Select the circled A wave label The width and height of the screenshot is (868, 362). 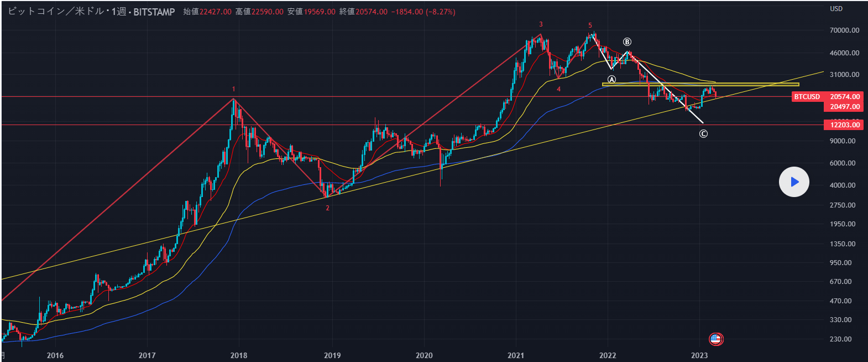coord(611,80)
